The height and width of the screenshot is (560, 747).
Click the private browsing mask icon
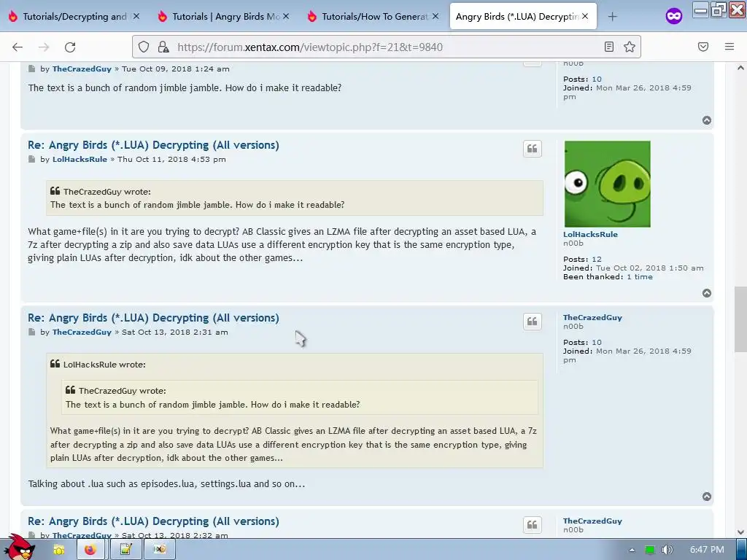point(673,17)
